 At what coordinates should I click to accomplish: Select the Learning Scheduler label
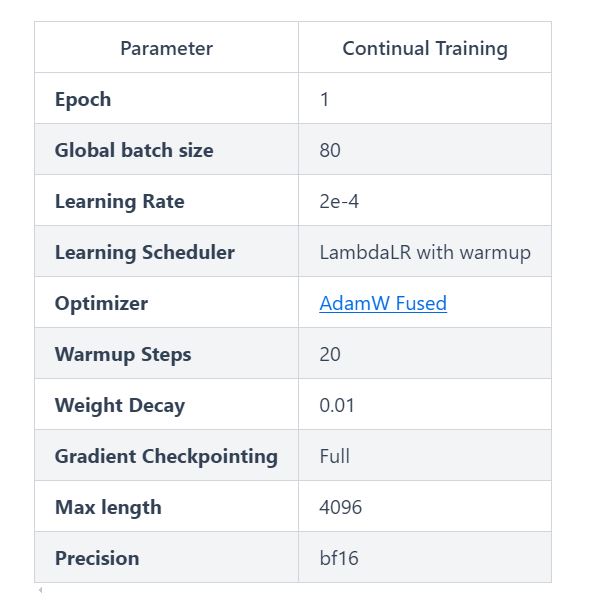click(x=144, y=252)
